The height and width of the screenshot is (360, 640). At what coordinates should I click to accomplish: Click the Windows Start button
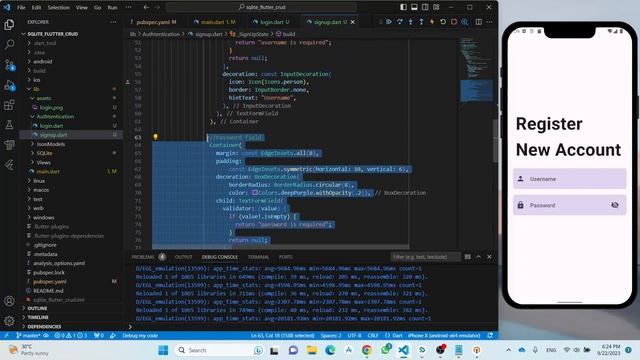[163, 350]
